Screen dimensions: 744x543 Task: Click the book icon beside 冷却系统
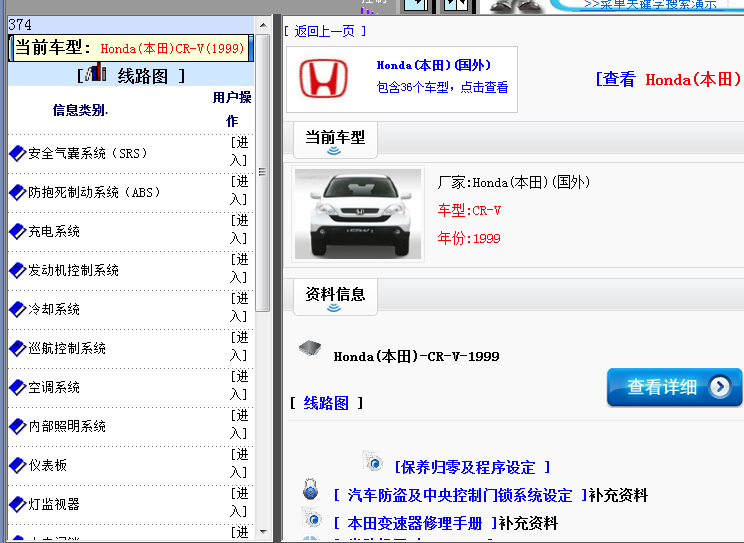pyautogui.click(x=18, y=309)
